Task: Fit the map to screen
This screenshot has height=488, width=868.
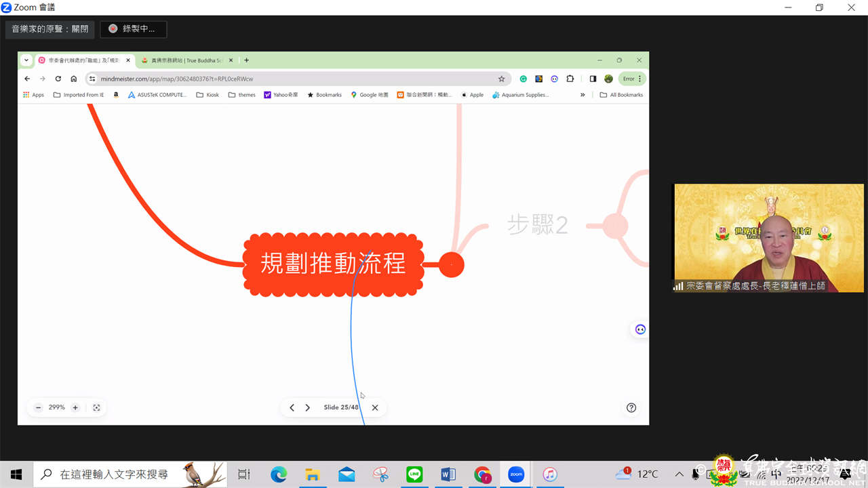Action: click(x=96, y=407)
